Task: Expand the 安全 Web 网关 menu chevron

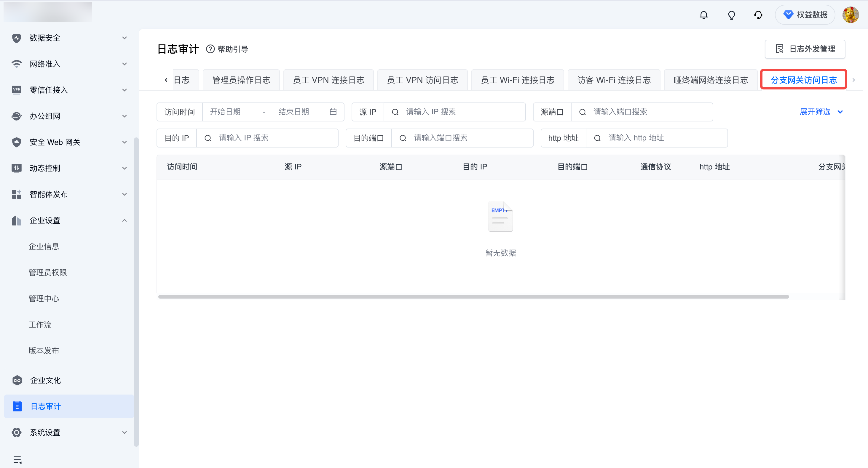Action: pyautogui.click(x=124, y=142)
